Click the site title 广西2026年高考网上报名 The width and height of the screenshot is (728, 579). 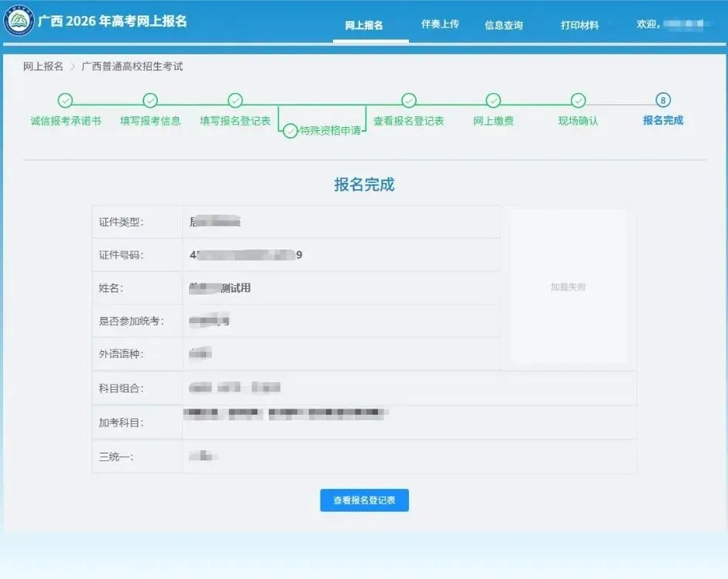(x=112, y=21)
